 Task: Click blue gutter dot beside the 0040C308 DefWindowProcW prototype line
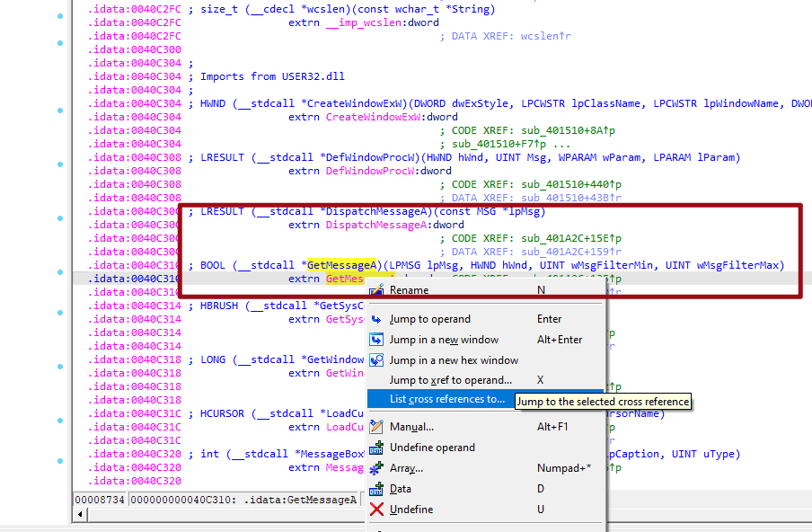60,164
